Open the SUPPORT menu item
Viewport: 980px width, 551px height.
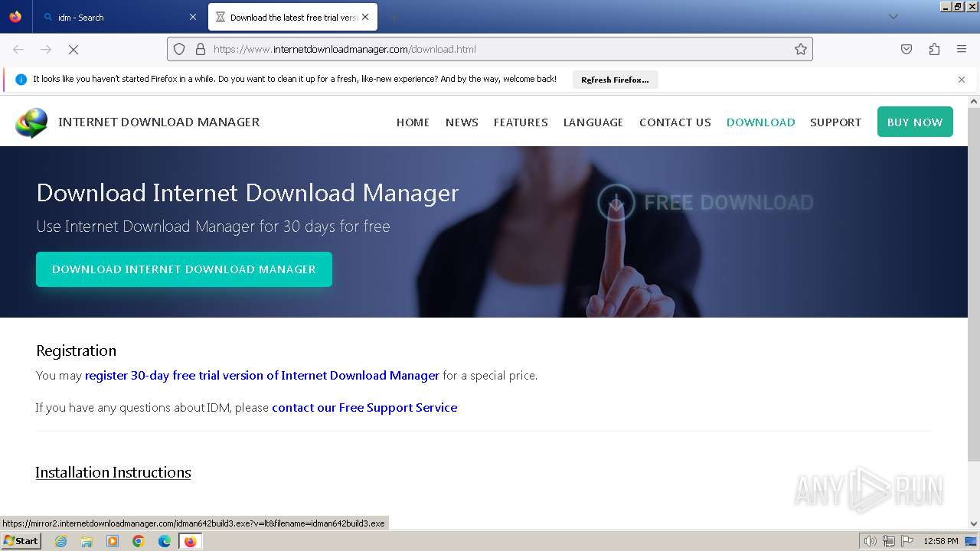[x=835, y=122]
